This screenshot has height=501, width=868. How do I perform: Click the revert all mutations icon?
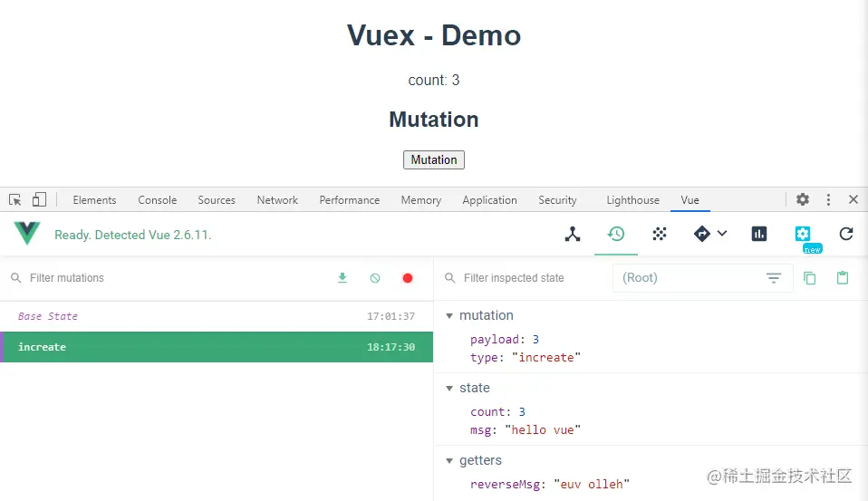pos(375,278)
